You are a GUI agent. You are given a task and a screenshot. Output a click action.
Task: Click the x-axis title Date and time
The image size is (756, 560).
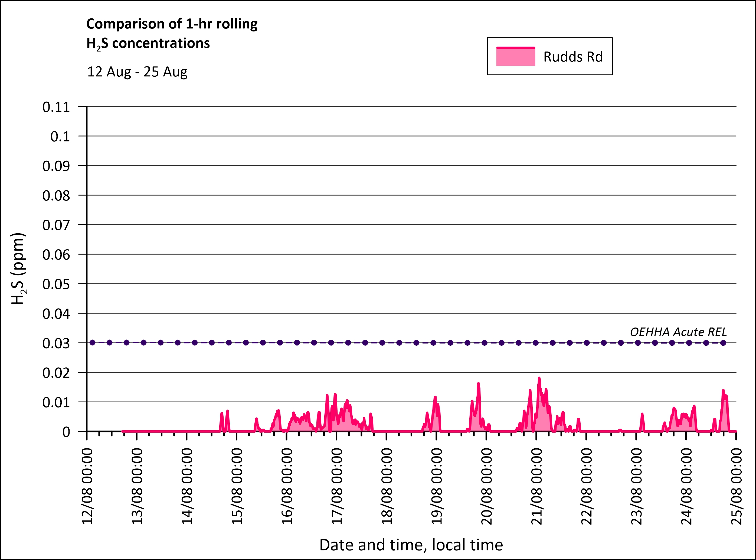tap(411, 545)
